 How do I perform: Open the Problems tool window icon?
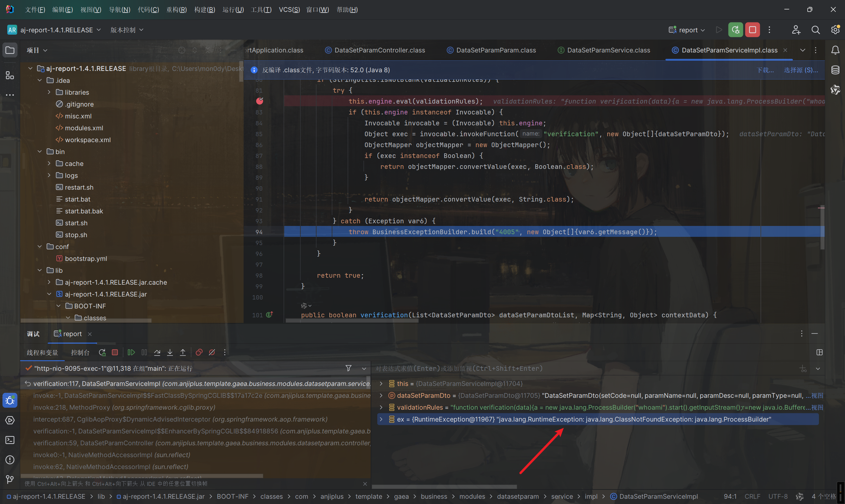click(x=10, y=459)
